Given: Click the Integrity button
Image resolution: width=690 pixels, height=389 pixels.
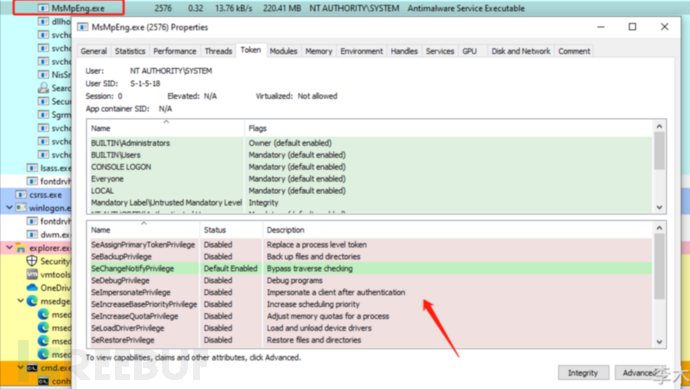Looking at the screenshot, I should pyautogui.click(x=583, y=373).
